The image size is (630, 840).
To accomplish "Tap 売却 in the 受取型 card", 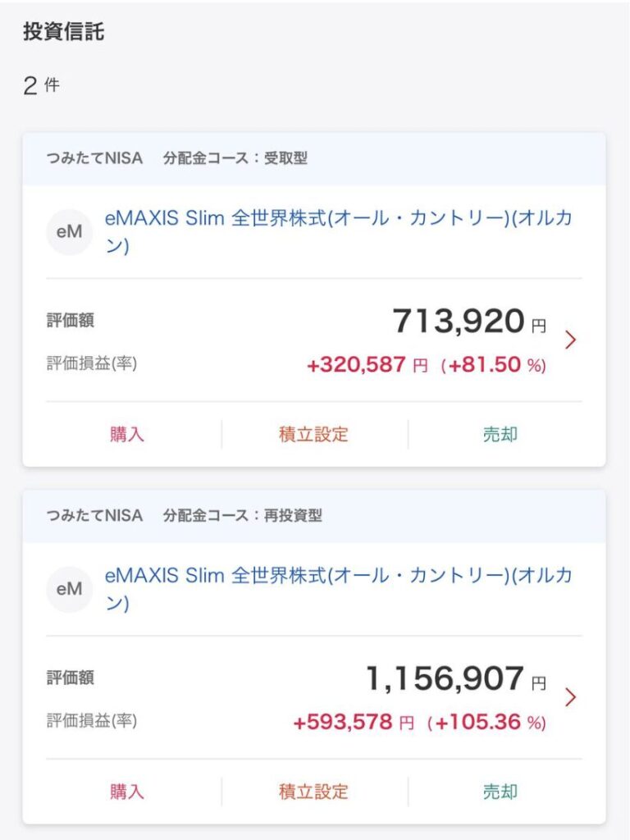I will tap(500, 435).
